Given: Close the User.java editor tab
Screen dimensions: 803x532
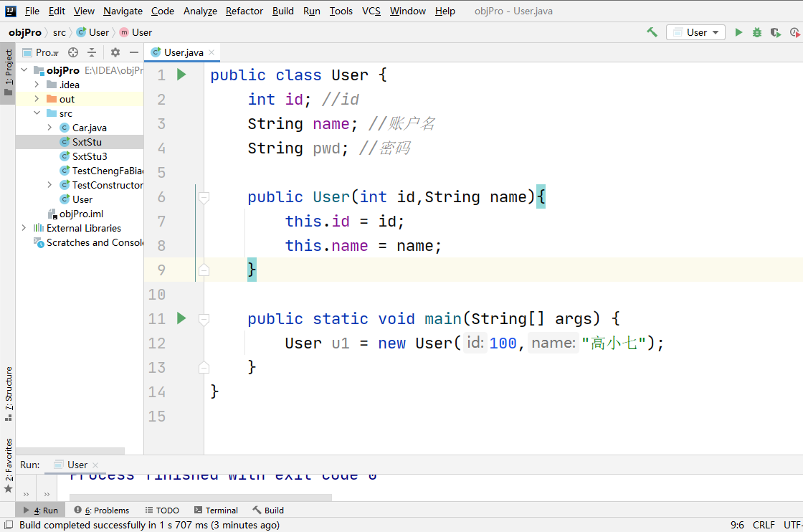Looking at the screenshot, I should pyautogui.click(x=212, y=52).
